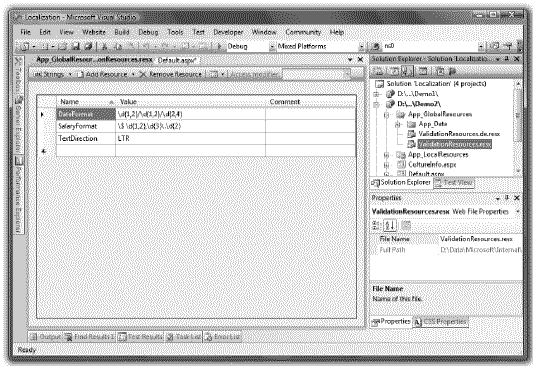Image resolution: width=533 pixels, height=368 pixels.
Task: Click first icon in Solution Explorer toolbar
Action: pyautogui.click(x=378, y=71)
